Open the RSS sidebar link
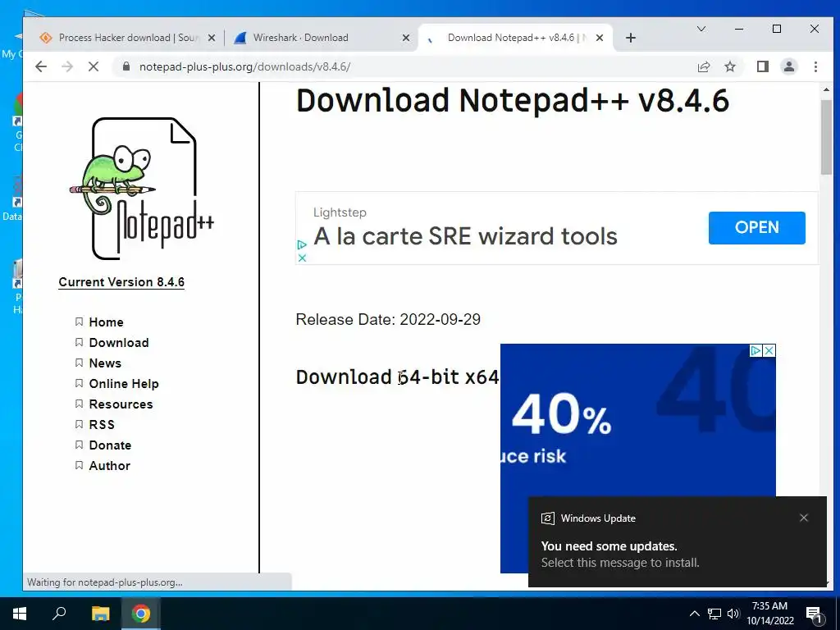Viewport: 840px width, 630px height. click(x=102, y=425)
